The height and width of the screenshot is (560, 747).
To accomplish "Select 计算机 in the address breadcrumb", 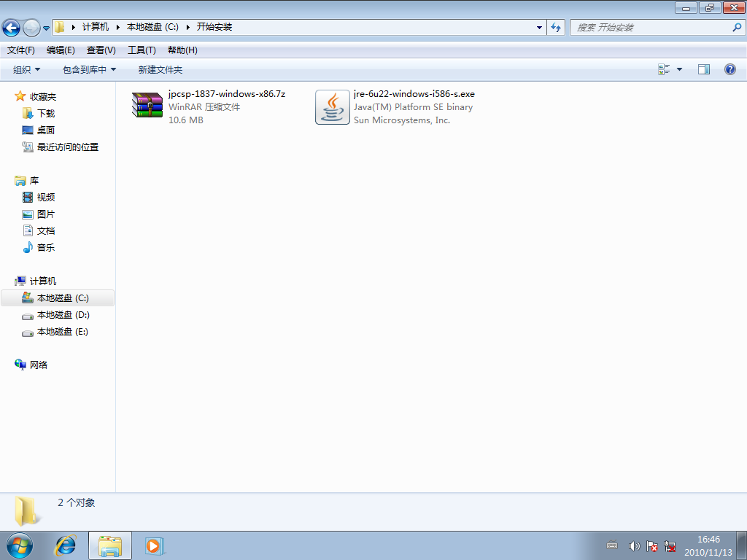I will [x=96, y=27].
